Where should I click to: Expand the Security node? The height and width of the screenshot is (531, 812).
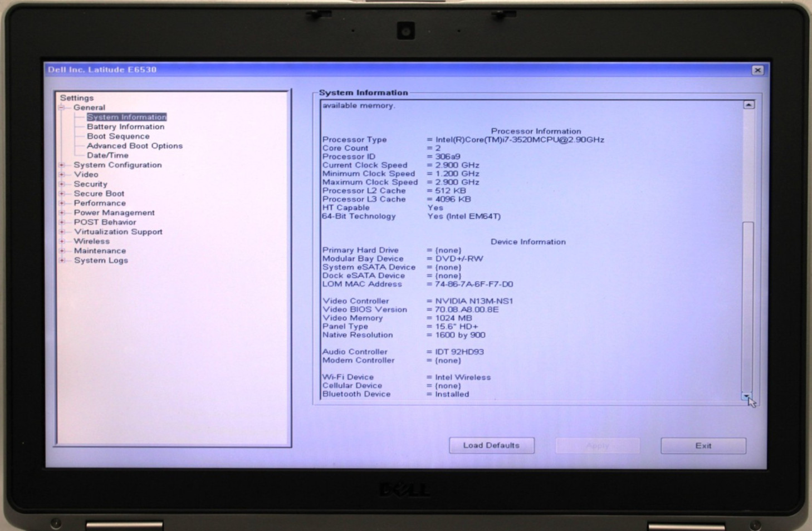[62, 184]
